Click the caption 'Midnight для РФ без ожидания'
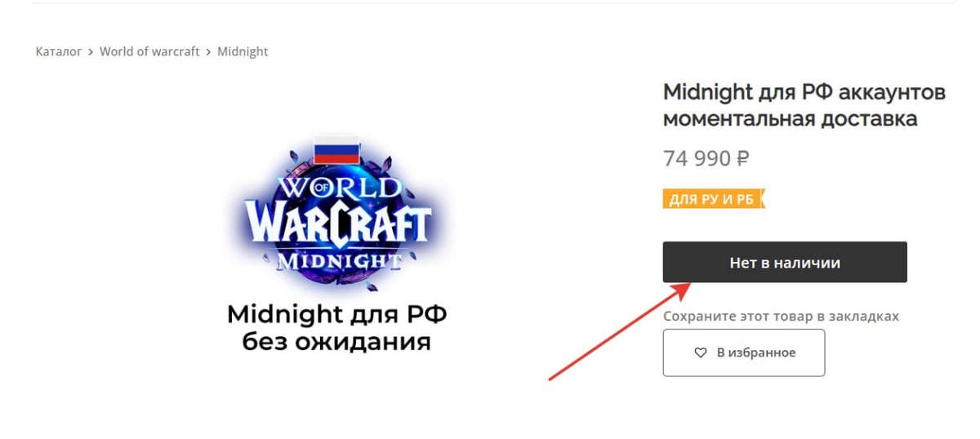 tap(336, 327)
